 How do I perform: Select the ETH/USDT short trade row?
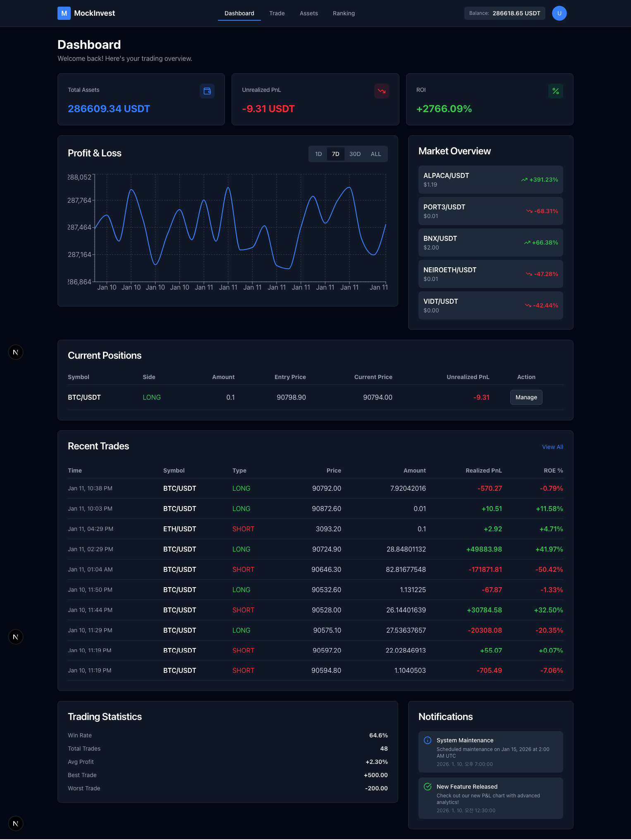coord(315,529)
